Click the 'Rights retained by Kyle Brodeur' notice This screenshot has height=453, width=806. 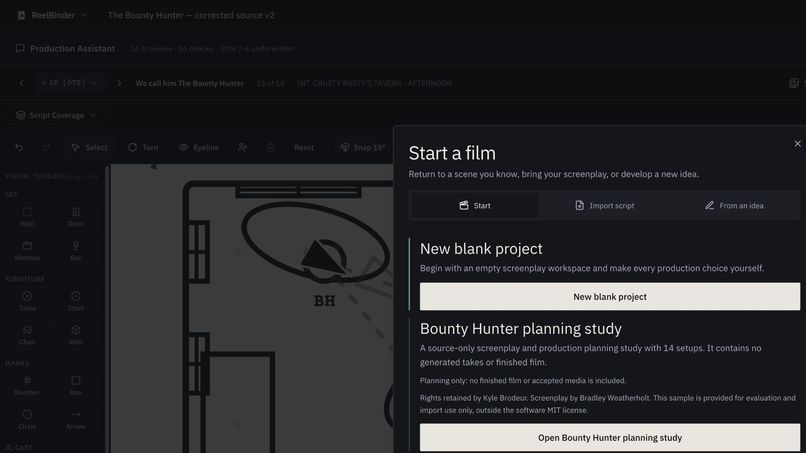608,404
